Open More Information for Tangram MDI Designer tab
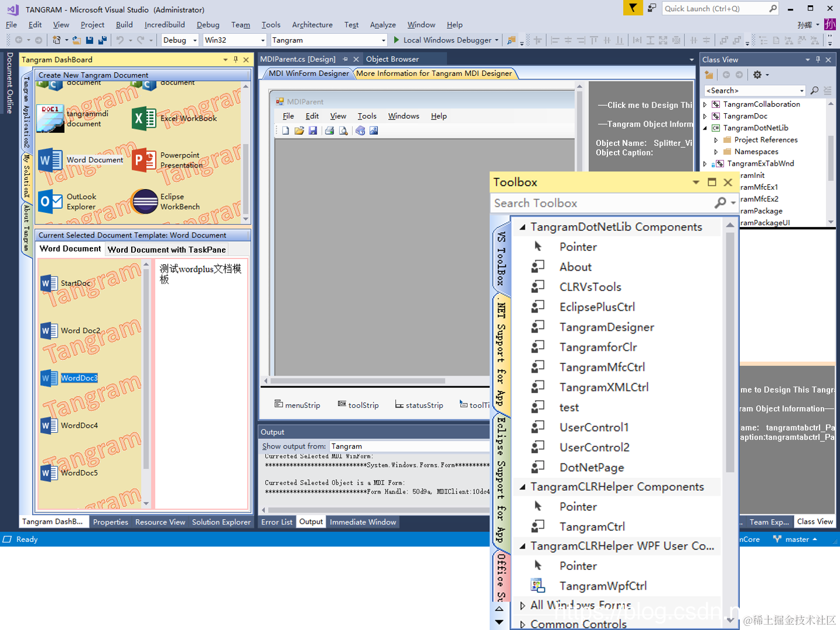Image resolution: width=840 pixels, height=630 pixels. 434,73
